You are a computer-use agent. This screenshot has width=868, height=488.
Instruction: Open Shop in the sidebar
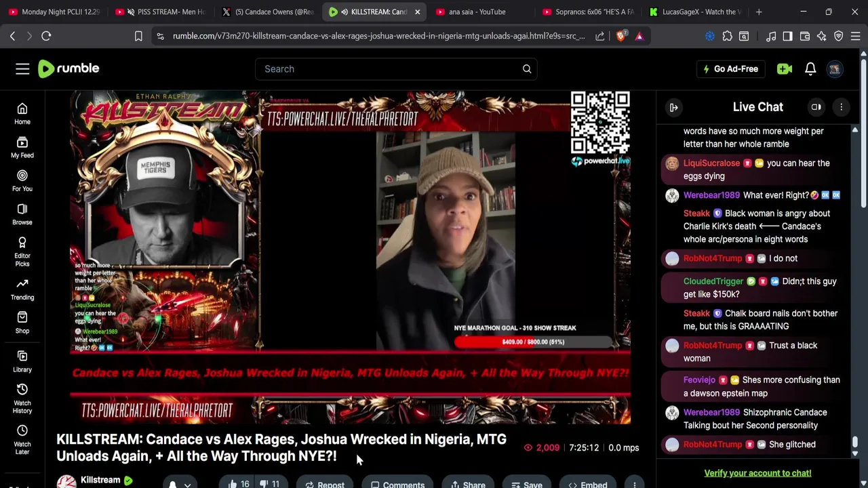click(x=22, y=322)
